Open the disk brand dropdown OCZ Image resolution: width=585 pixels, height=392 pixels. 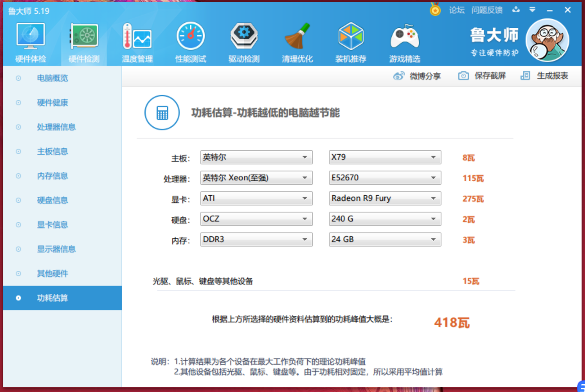click(256, 219)
